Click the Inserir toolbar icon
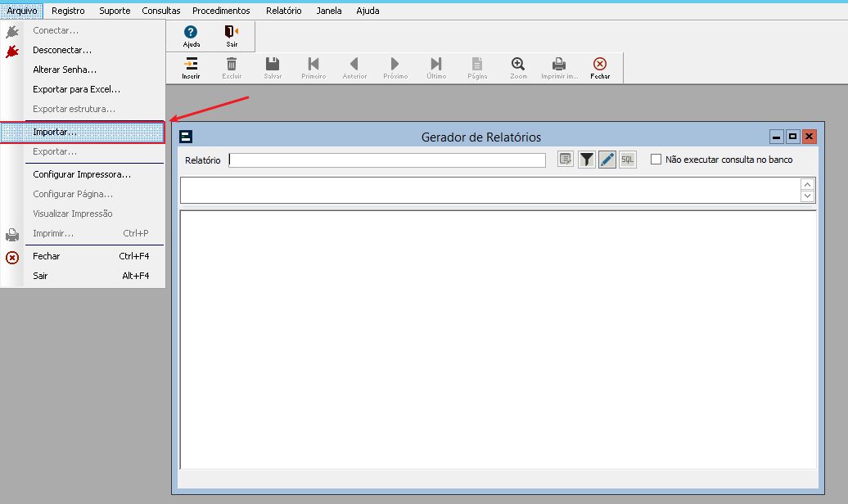 click(x=191, y=64)
